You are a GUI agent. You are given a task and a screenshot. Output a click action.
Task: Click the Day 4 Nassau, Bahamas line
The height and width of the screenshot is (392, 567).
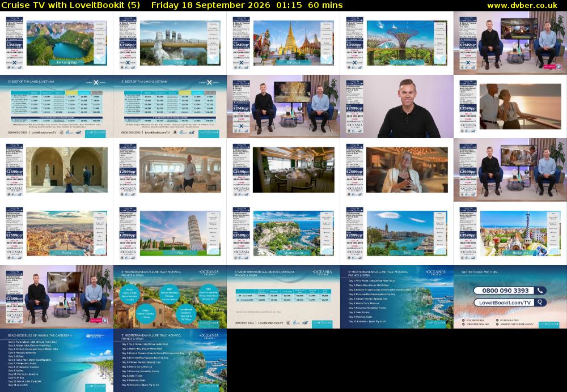[22, 352]
